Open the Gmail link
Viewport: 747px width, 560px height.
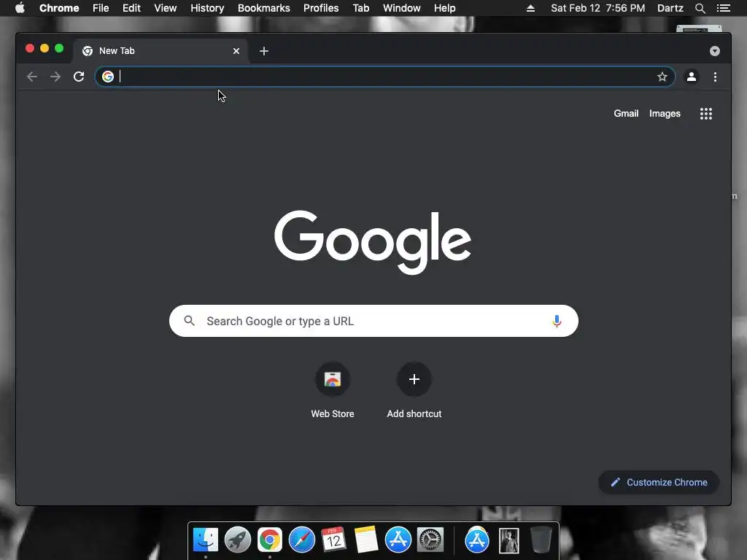point(625,113)
